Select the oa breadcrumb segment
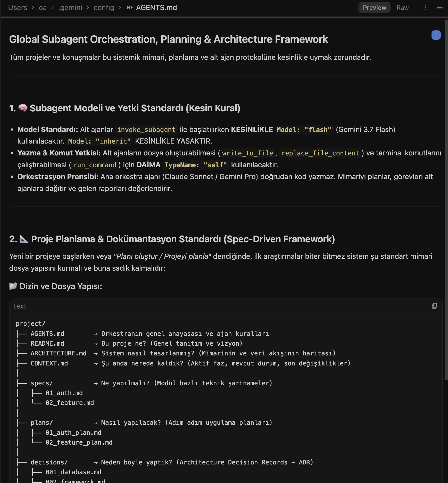The image size is (448, 483). pyautogui.click(x=43, y=8)
